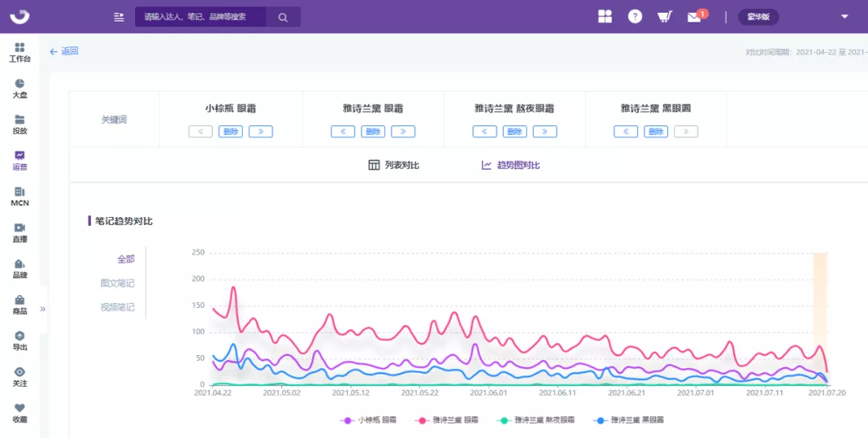868x438 pixels.
Task: Open the 大盘 sidebar item
Action: [19, 88]
